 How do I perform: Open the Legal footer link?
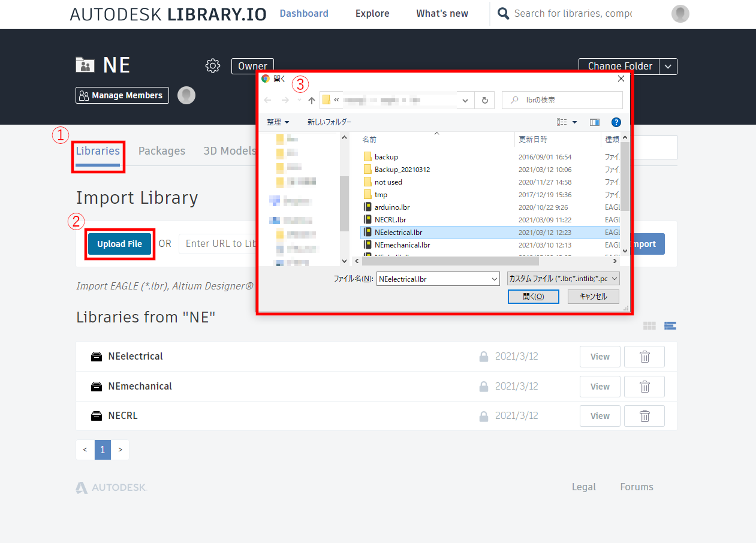[x=584, y=487]
